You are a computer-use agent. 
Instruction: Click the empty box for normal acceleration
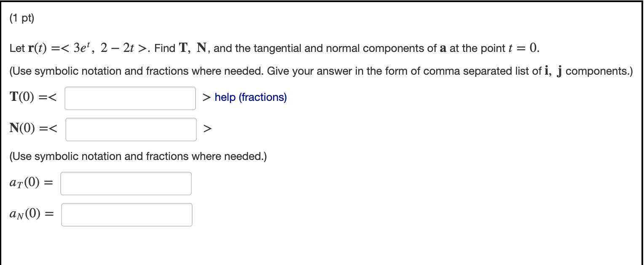126,214
